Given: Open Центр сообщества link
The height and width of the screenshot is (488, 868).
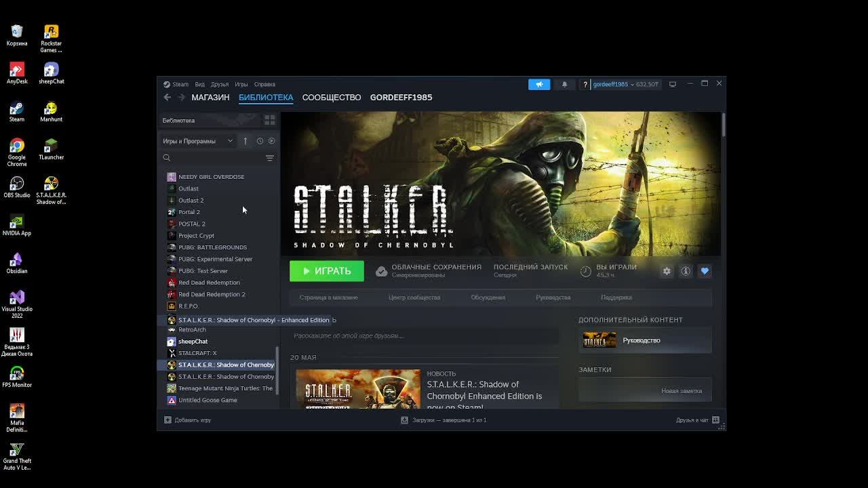Looking at the screenshot, I should click(414, 298).
